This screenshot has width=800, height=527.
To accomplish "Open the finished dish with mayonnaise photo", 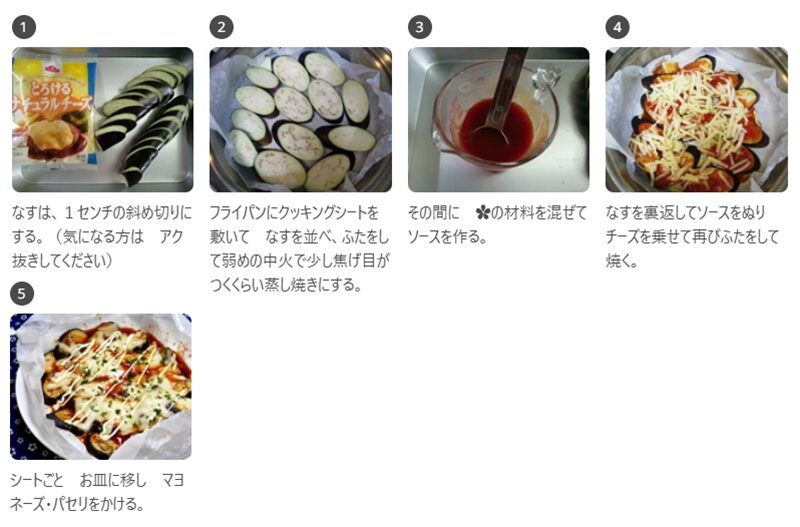I will (101, 387).
